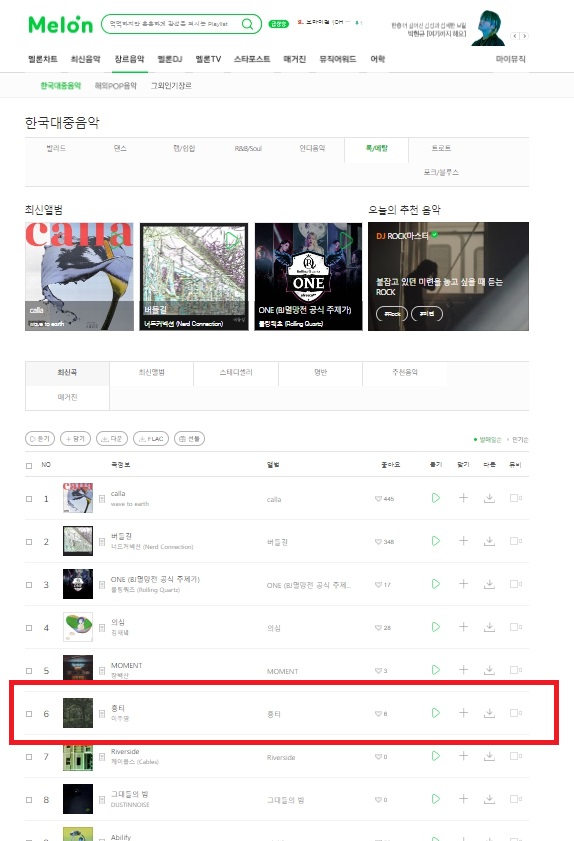Open 멜론차트 in the main menu
Screen dimensions: 574x841
42,59
